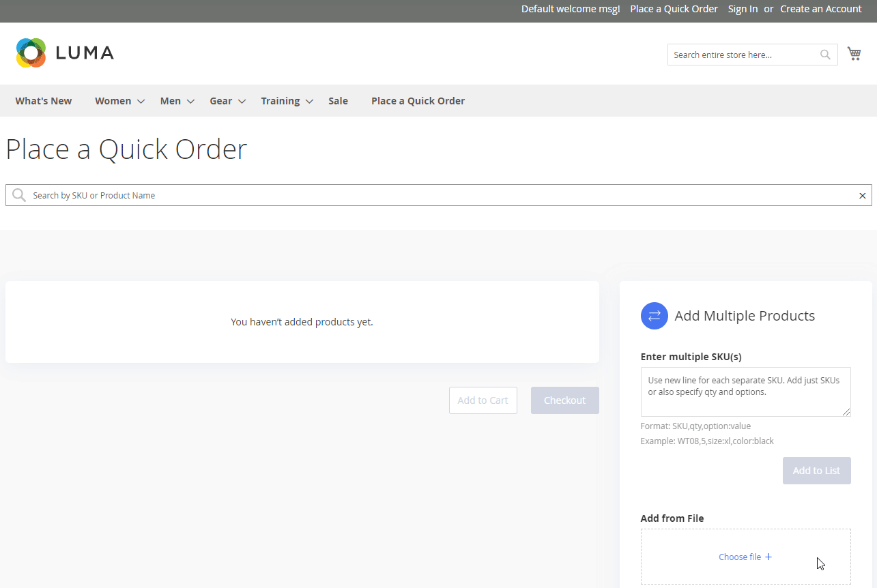The width and height of the screenshot is (877, 588).
Task: Go to the Sale page
Action: [338, 101]
